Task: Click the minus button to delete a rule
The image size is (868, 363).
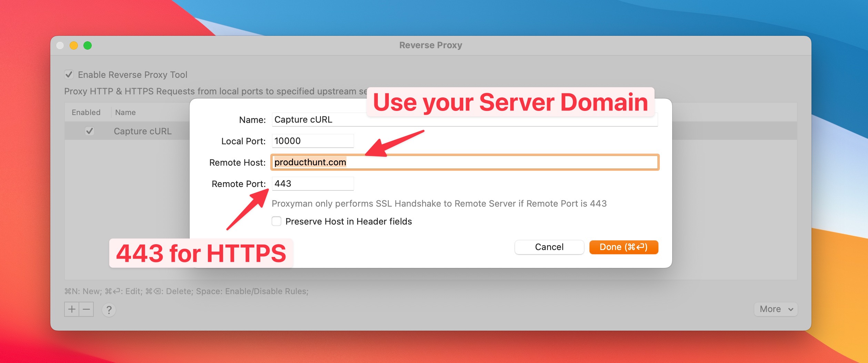Action: coord(87,309)
